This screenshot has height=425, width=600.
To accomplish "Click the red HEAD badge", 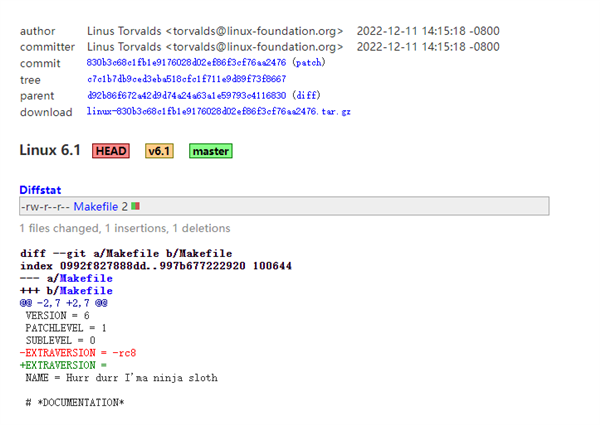I will tap(111, 151).
